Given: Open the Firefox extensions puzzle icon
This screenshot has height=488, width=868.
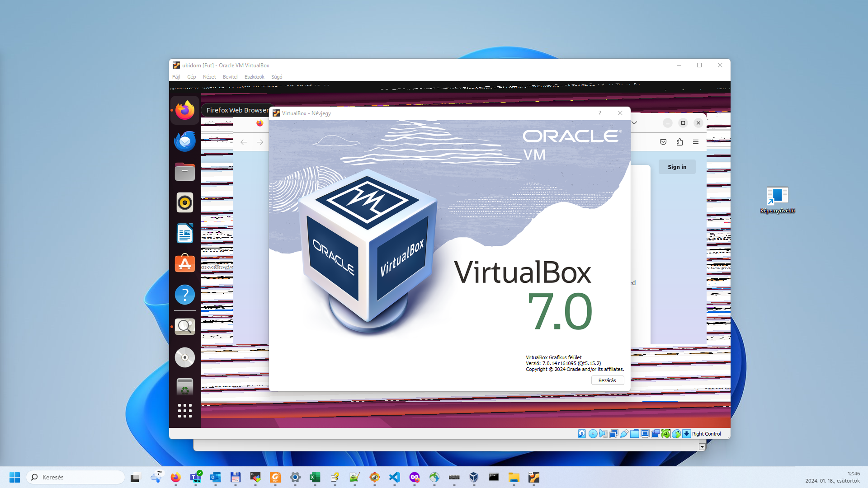Looking at the screenshot, I should (x=679, y=142).
